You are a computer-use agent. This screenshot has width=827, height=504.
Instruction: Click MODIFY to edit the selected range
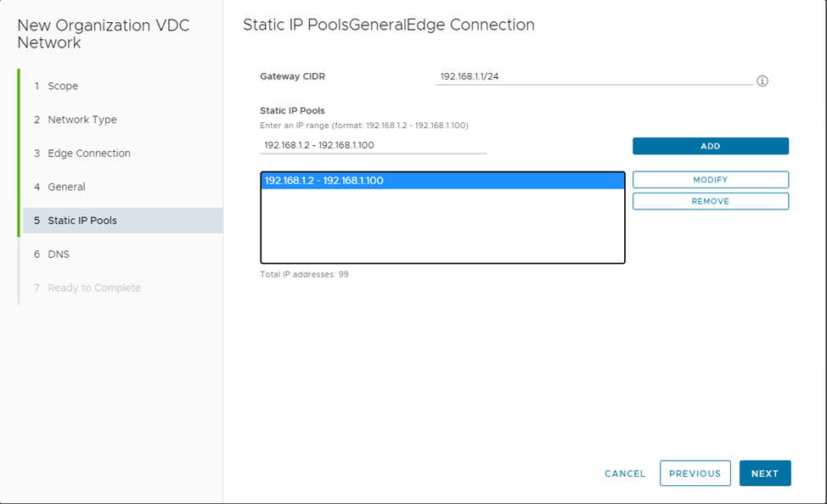tap(710, 180)
